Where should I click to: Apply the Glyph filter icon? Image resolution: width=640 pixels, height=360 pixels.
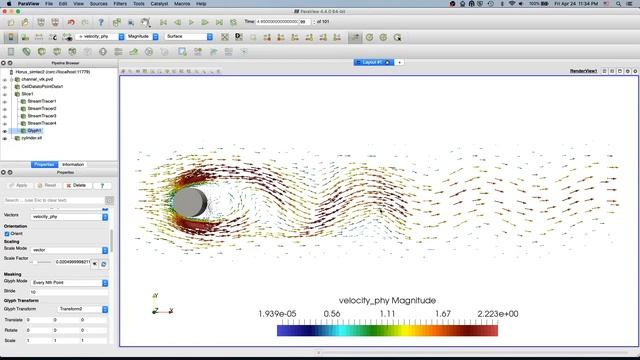tap(103, 52)
